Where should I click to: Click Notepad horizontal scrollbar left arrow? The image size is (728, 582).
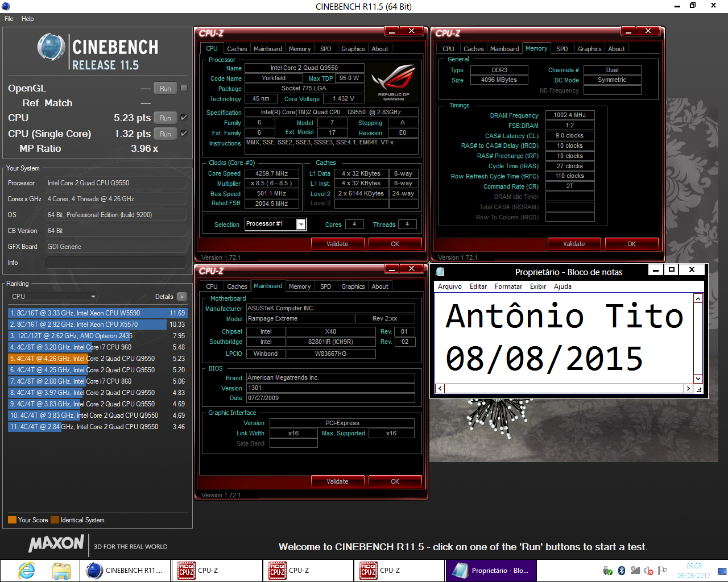point(440,389)
